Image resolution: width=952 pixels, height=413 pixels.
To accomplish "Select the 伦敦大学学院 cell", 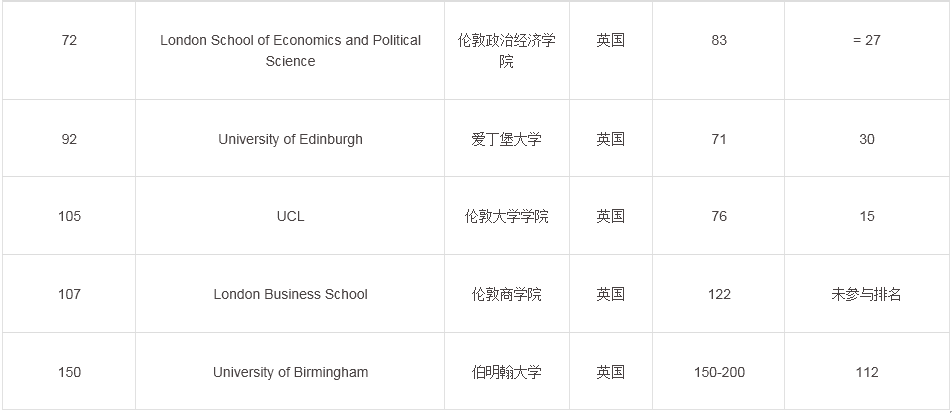I will point(506,217).
